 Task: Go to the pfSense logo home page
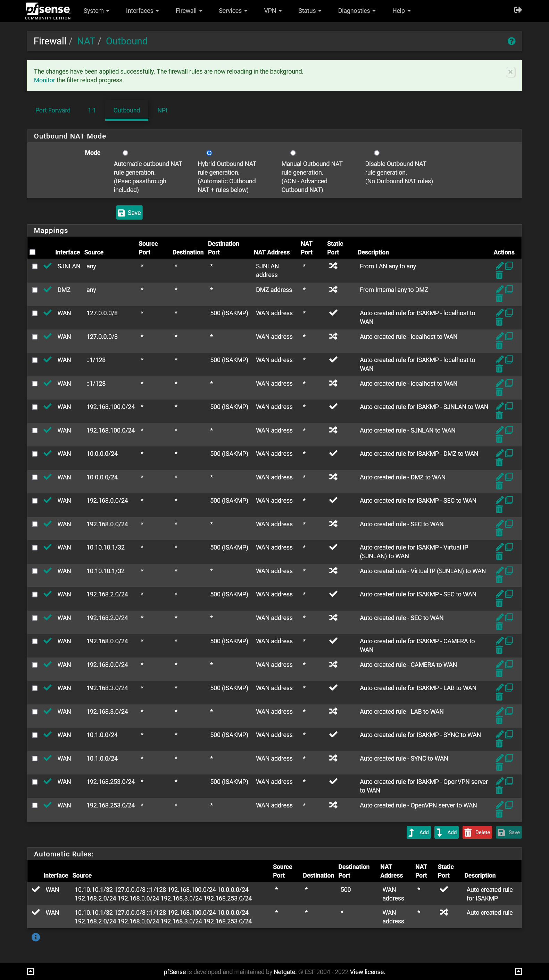[x=48, y=11]
